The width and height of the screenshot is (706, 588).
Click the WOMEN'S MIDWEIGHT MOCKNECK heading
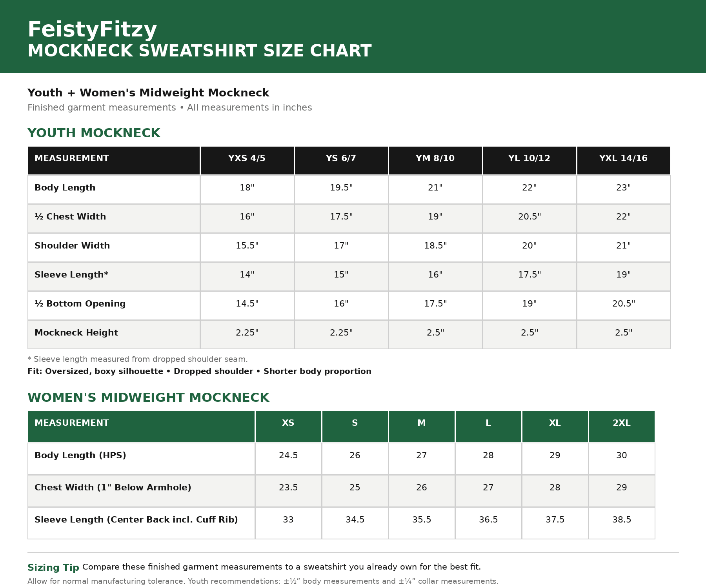coord(148,398)
